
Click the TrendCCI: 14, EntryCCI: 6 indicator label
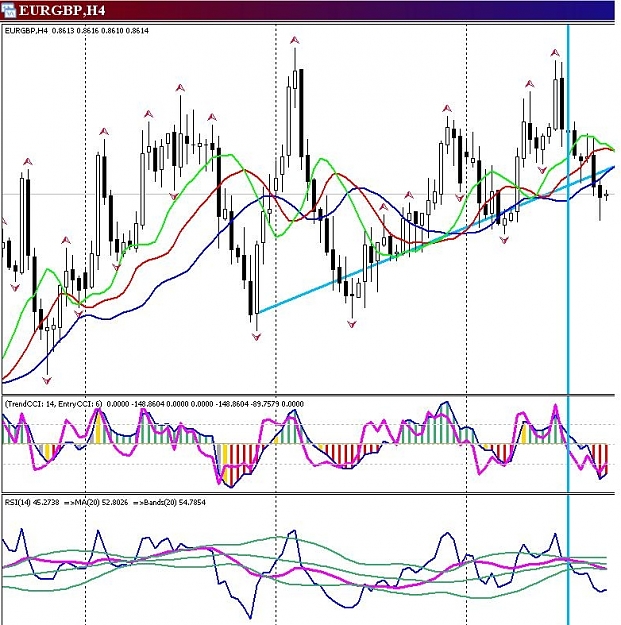click(x=54, y=404)
